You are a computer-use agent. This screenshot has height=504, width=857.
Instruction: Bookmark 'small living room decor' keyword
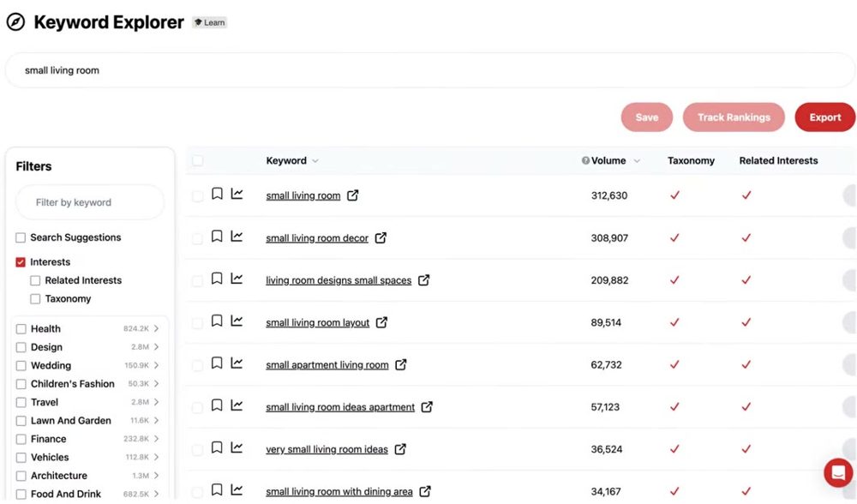coord(217,237)
